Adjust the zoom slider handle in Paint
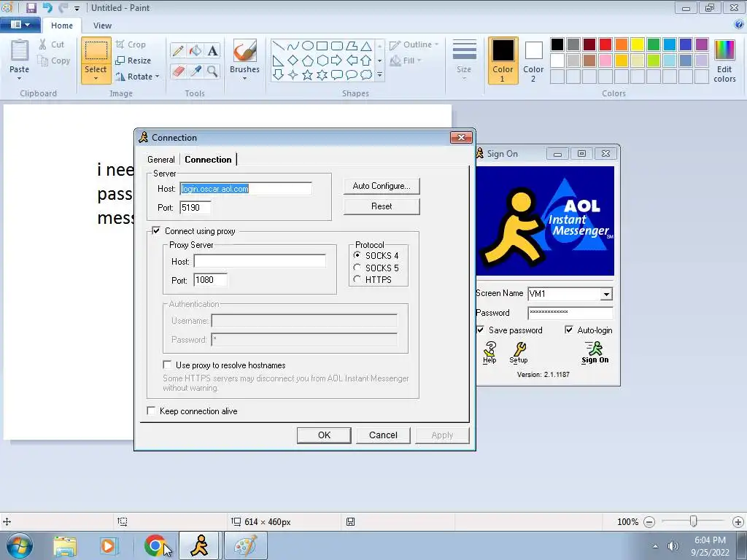 pyautogui.click(x=694, y=521)
